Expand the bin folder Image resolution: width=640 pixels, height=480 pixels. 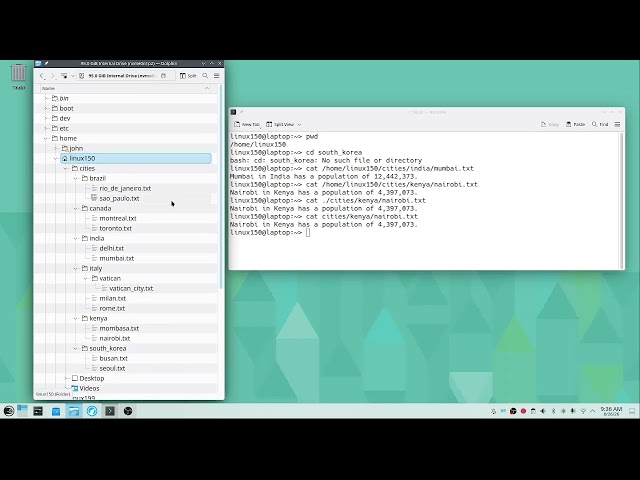coord(46,98)
